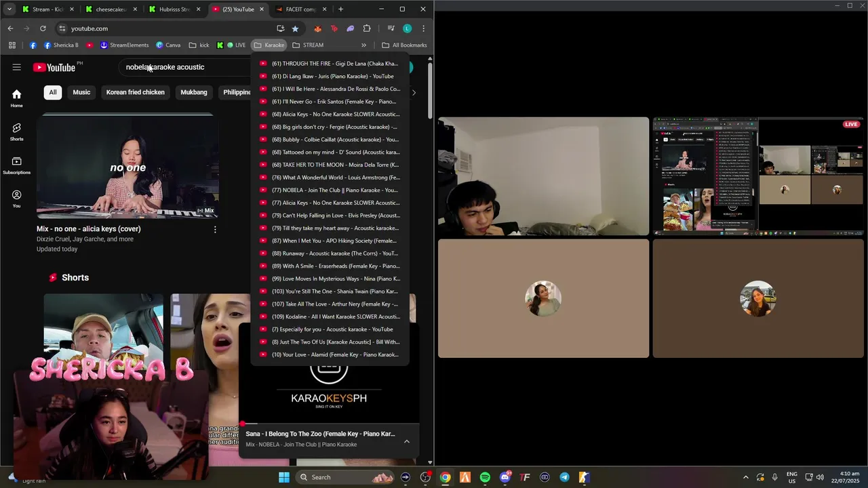
Task: Open new tab with plus button
Action: pyautogui.click(x=340, y=9)
